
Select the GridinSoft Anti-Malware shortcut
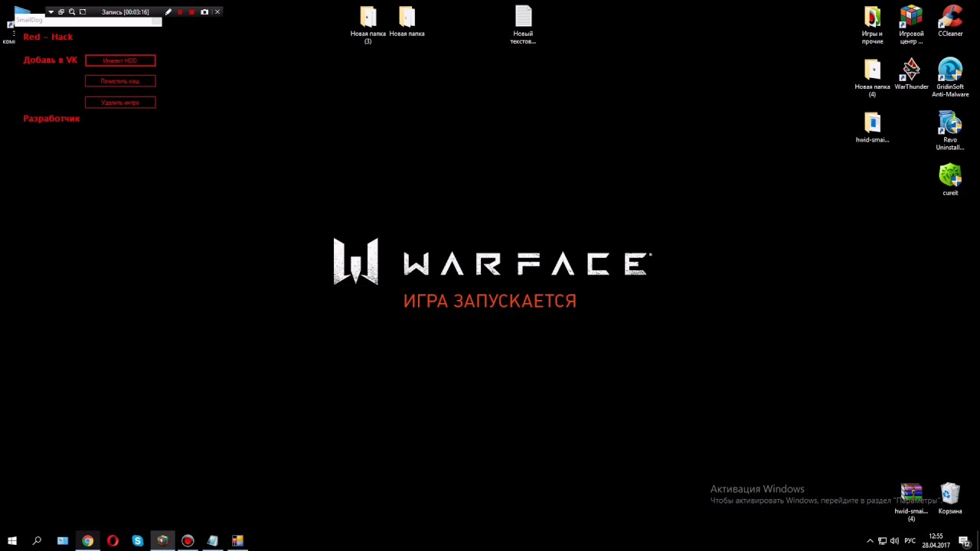pyautogui.click(x=950, y=77)
